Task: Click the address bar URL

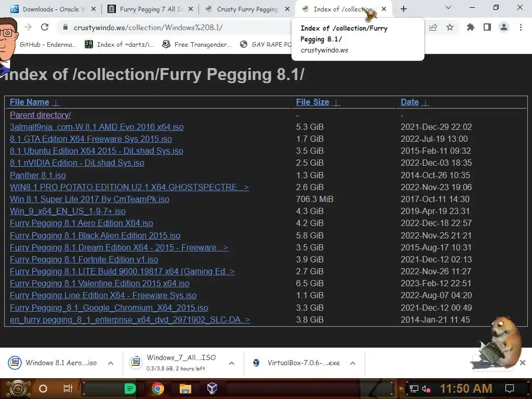Action: pos(148,28)
